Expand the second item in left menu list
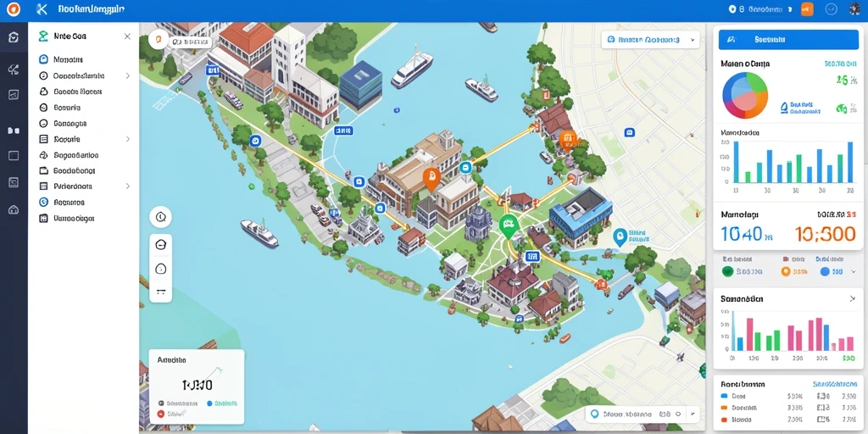This screenshot has width=868, height=434. tap(85, 75)
